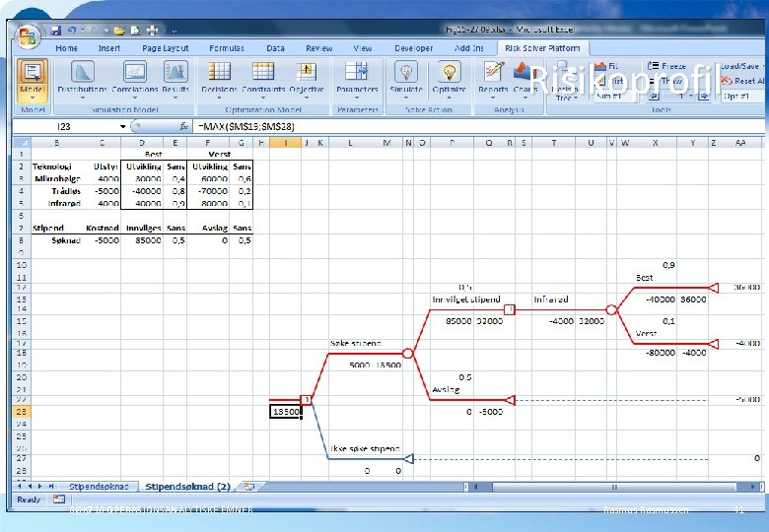Select column I header

285,143
